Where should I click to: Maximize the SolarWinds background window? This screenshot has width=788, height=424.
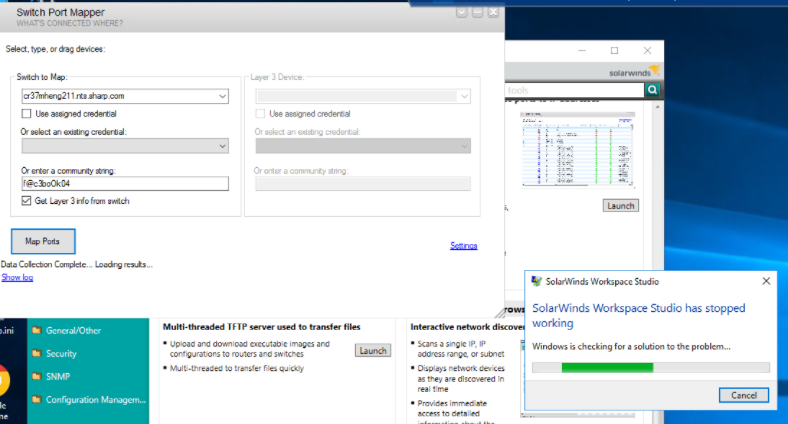[614, 51]
